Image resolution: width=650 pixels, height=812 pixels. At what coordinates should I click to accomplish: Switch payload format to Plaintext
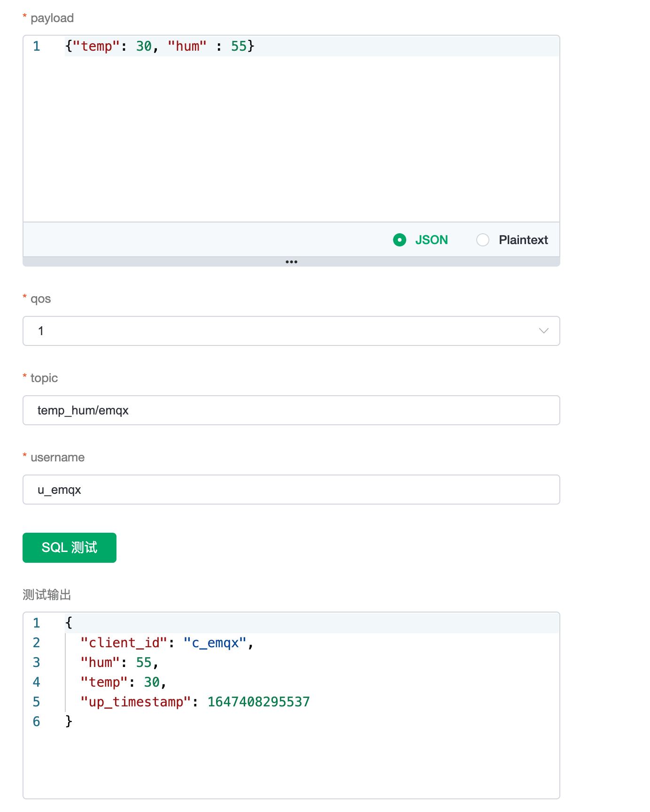click(x=483, y=240)
